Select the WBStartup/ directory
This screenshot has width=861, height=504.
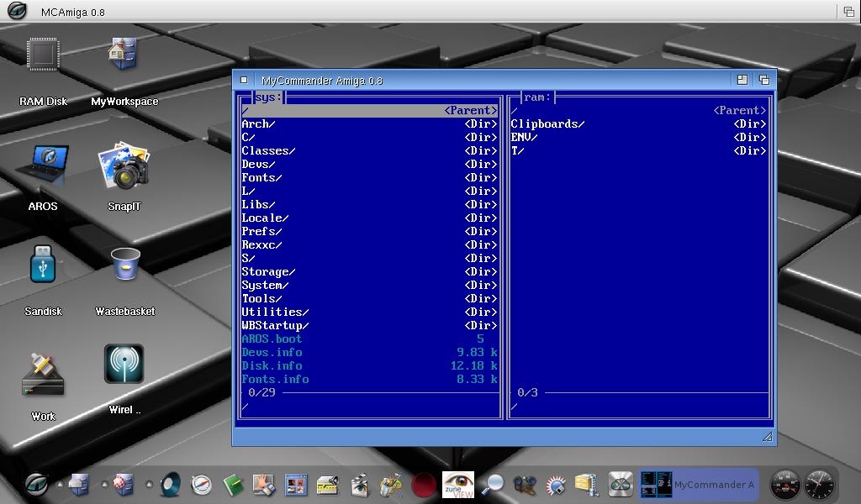370,325
